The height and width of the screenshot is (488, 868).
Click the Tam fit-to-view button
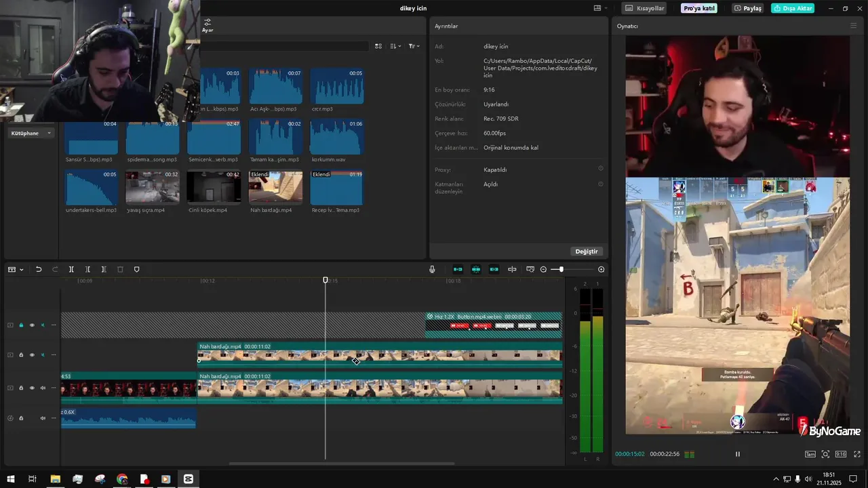click(810, 454)
